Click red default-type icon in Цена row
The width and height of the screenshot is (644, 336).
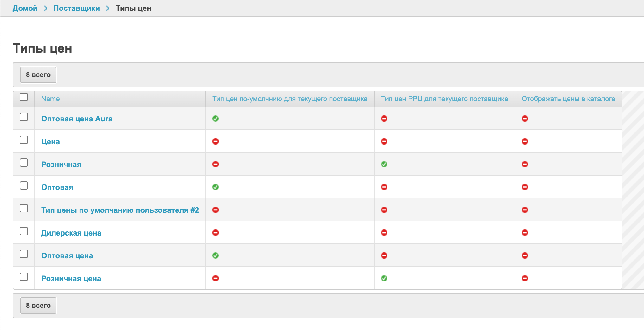tap(216, 141)
